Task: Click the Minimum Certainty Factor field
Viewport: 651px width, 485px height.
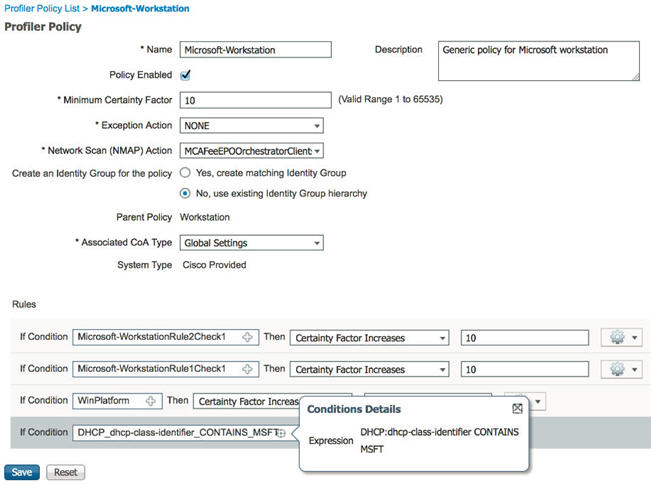Action: tap(255, 100)
